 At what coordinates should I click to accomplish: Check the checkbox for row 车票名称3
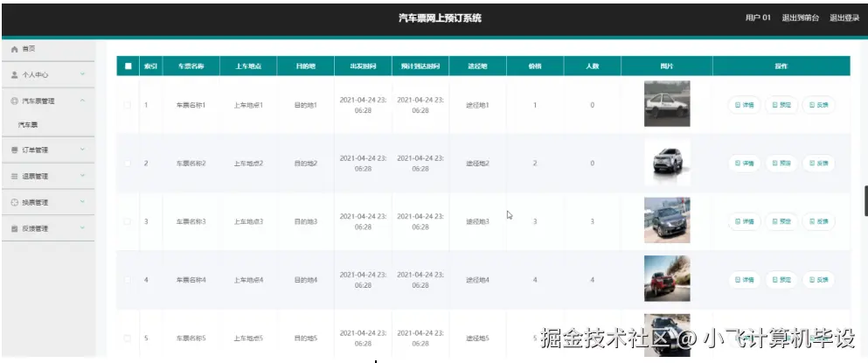[128, 221]
